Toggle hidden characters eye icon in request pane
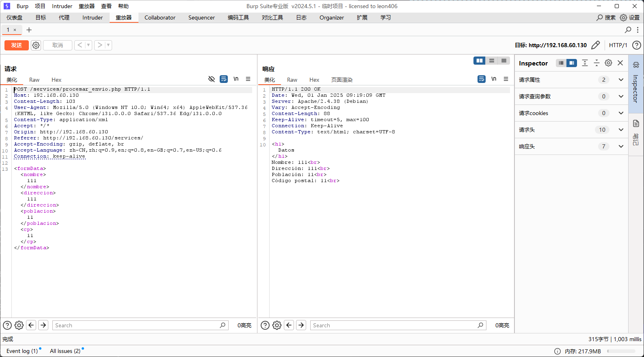The height and width of the screenshot is (357, 644). click(212, 79)
